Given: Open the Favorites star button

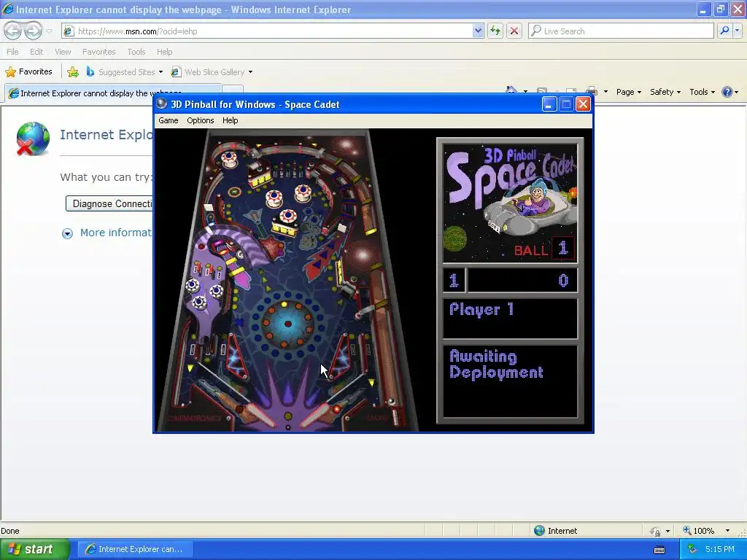Looking at the screenshot, I should (x=28, y=72).
